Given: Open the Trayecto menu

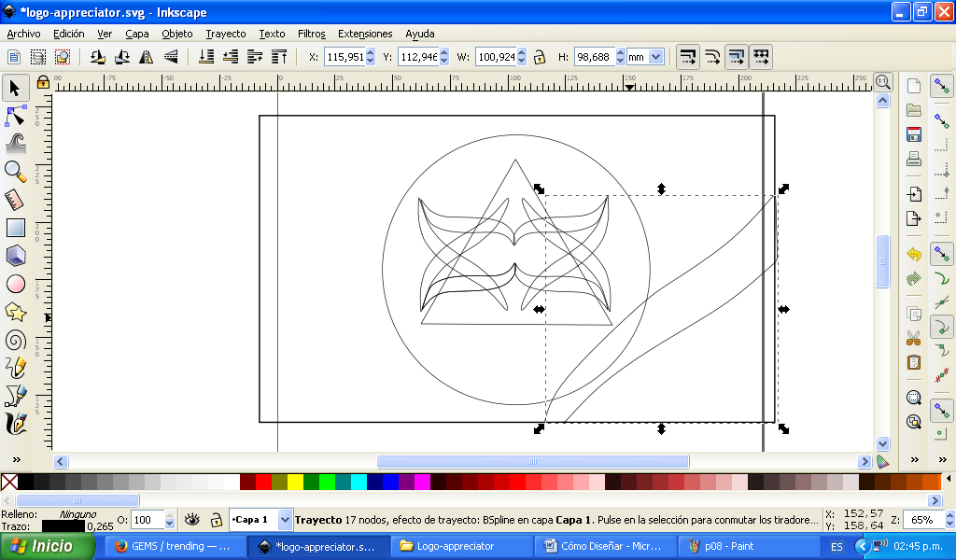Looking at the screenshot, I should (x=226, y=34).
